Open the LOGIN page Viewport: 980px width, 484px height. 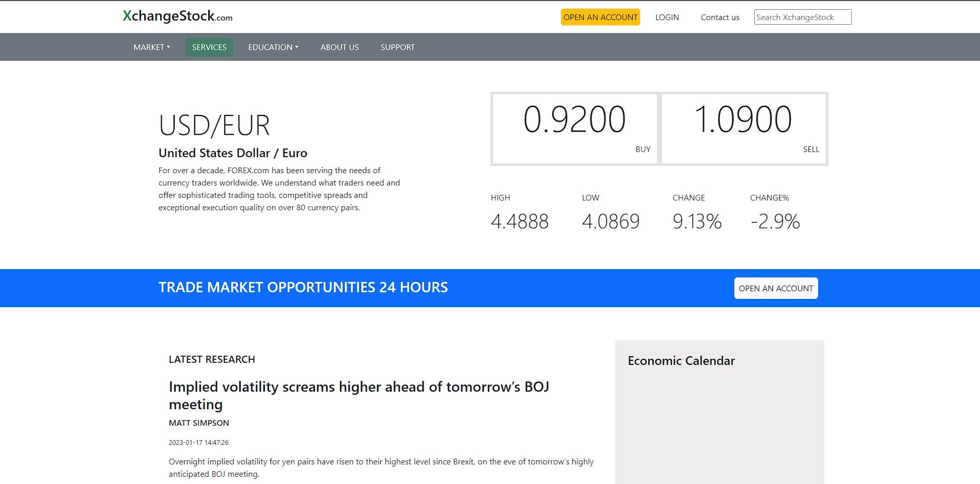[x=667, y=17]
